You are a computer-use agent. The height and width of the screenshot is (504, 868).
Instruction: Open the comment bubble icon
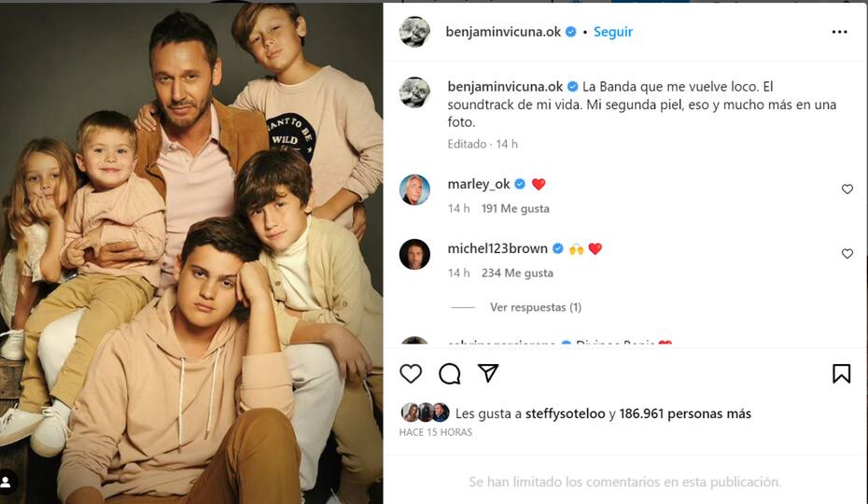450,373
